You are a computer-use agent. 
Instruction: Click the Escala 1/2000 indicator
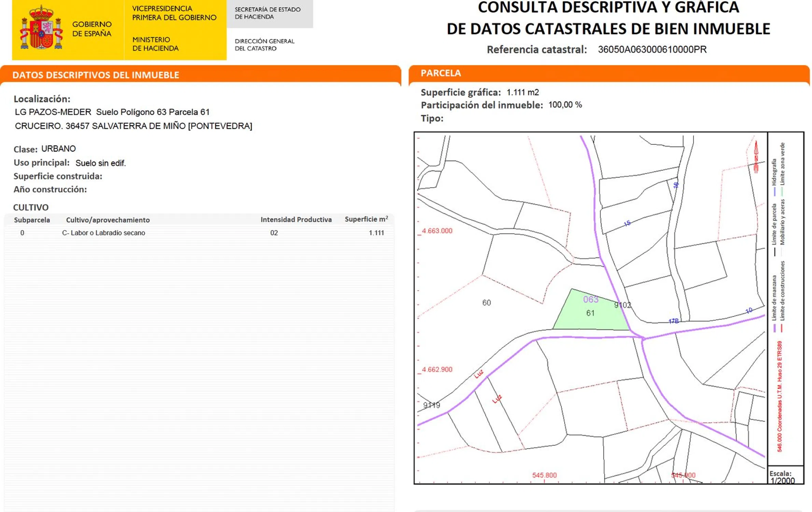pyautogui.click(x=782, y=477)
